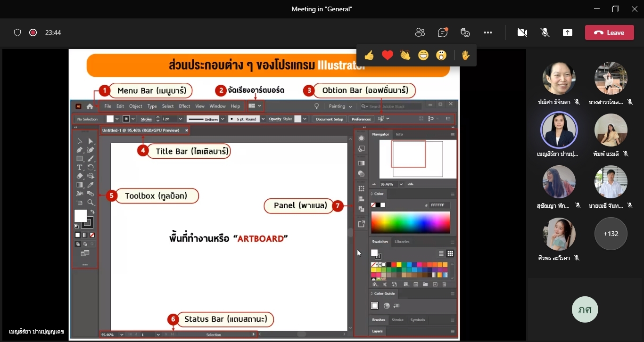Open Teams More actions ellipsis
The width and height of the screenshot is (644, 342).
point(488,33)
